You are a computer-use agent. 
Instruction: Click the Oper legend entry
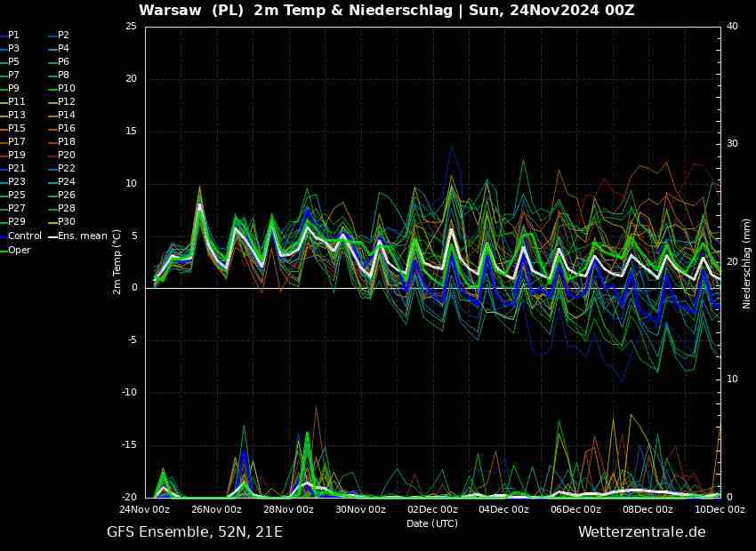point(15,250)
